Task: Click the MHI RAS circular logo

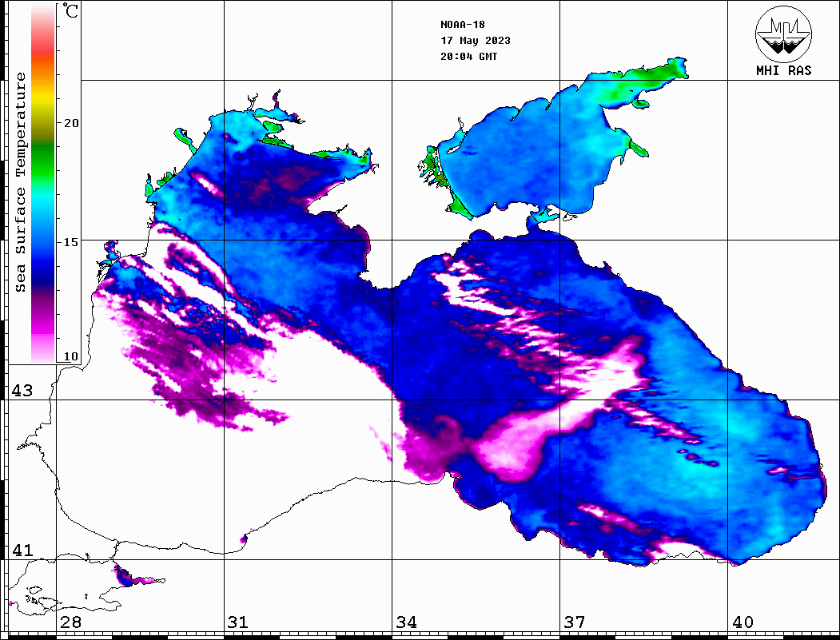Action: point(783,34)
